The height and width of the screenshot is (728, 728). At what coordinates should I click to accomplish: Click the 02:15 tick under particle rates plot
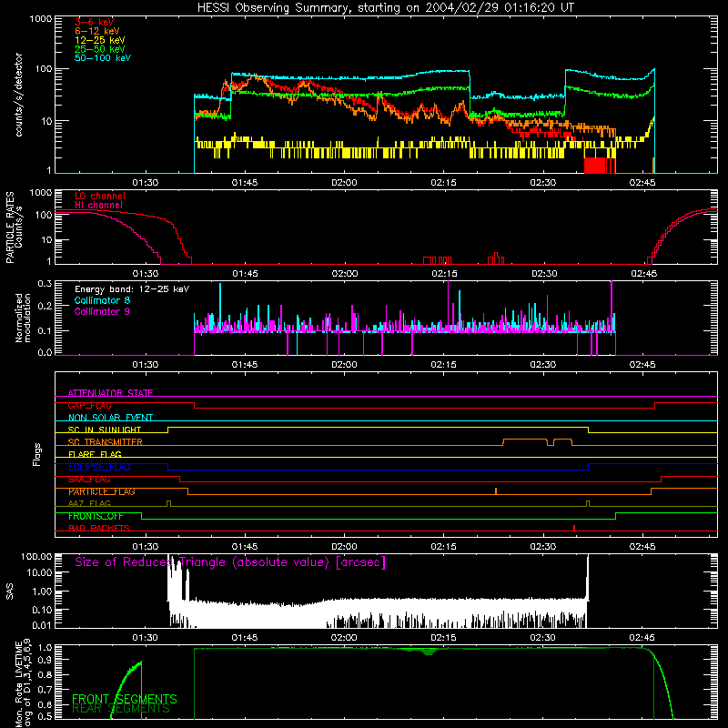click(444, 274)
